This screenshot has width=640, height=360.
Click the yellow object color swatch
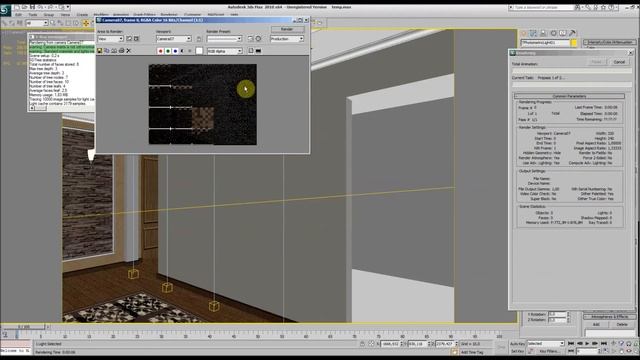pos(574,42)
